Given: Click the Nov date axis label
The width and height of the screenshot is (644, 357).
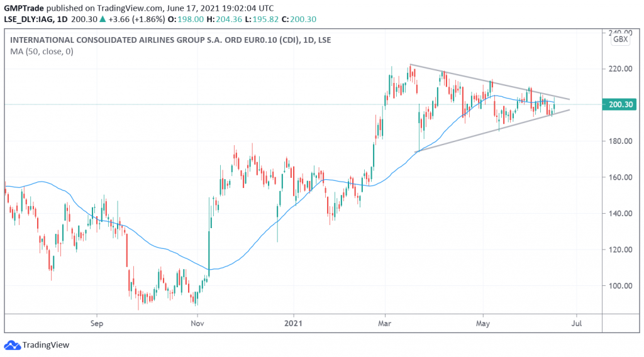Looking at the screenshot, I should click(197, 323).
